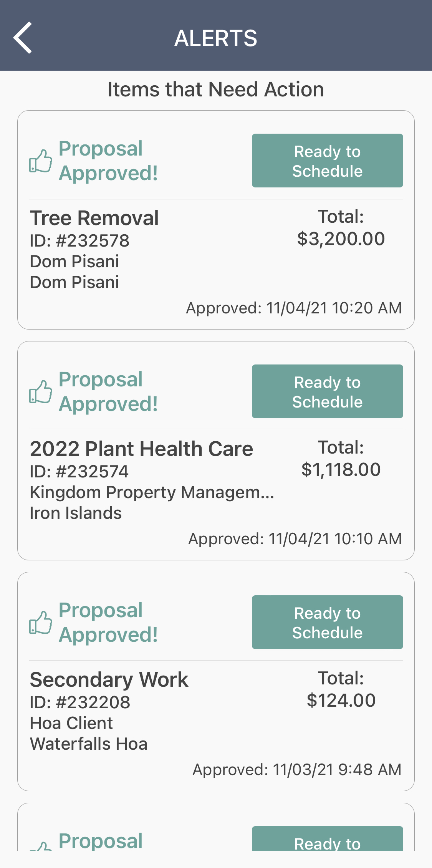Tap the Approved 11/04/21 10:20 AM timestamp

[x=294, y=308]
